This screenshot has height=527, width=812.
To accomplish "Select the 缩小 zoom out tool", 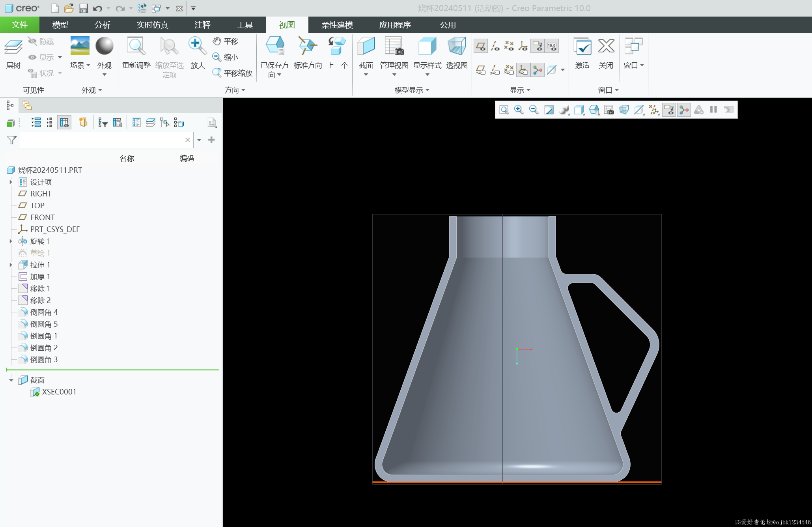I will tap(226, 57).
